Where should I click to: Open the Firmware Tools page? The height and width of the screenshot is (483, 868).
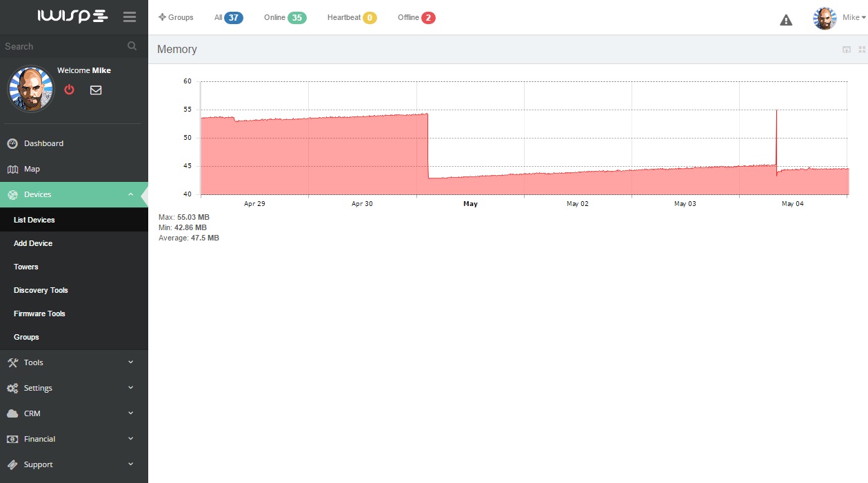click(x=39, y=314)
